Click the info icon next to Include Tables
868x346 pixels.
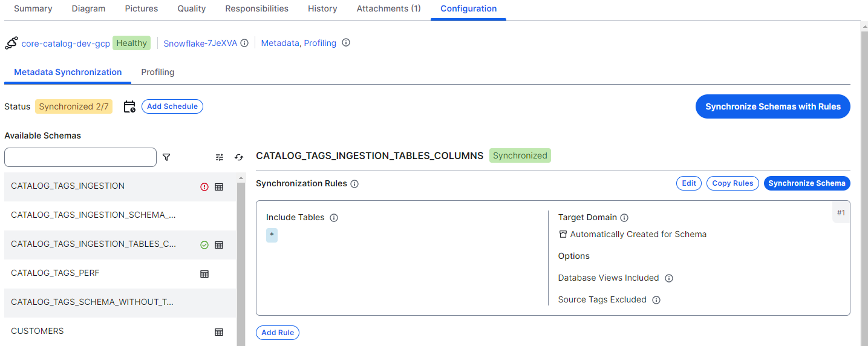coord(334,218)
